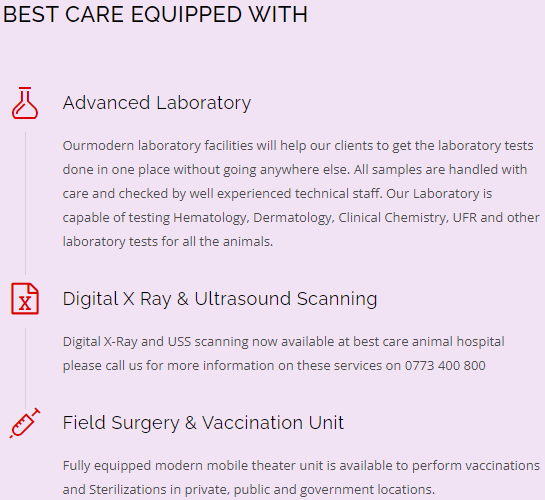Click the word Hematology in the lab paragraph

pyautogui.click(x=211, y=218)
